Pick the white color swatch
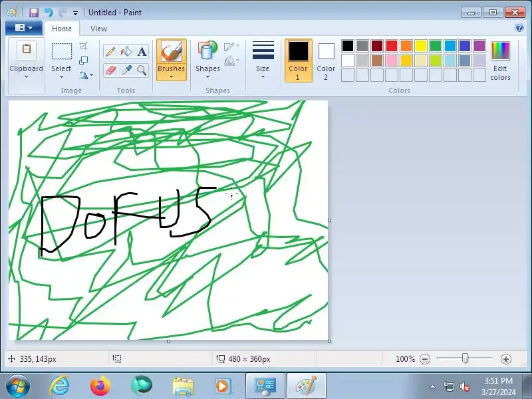 tap(348, 61)
